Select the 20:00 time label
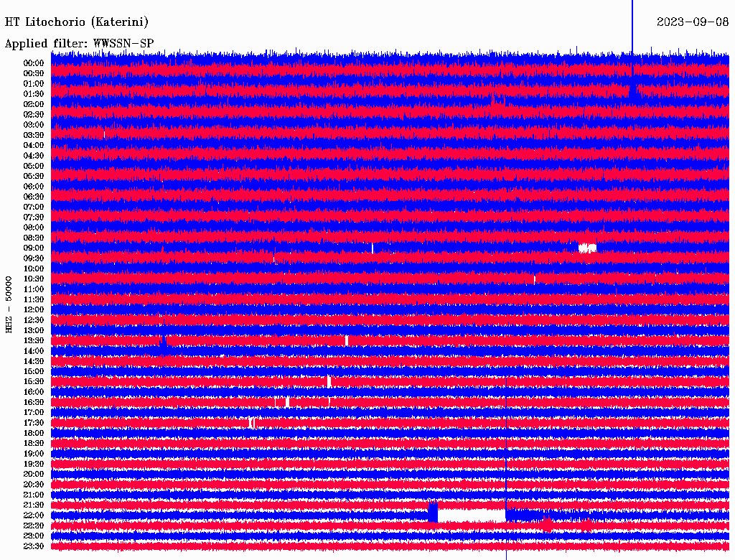The height and width of the screenshot is (560, 735). pos(34,475)
